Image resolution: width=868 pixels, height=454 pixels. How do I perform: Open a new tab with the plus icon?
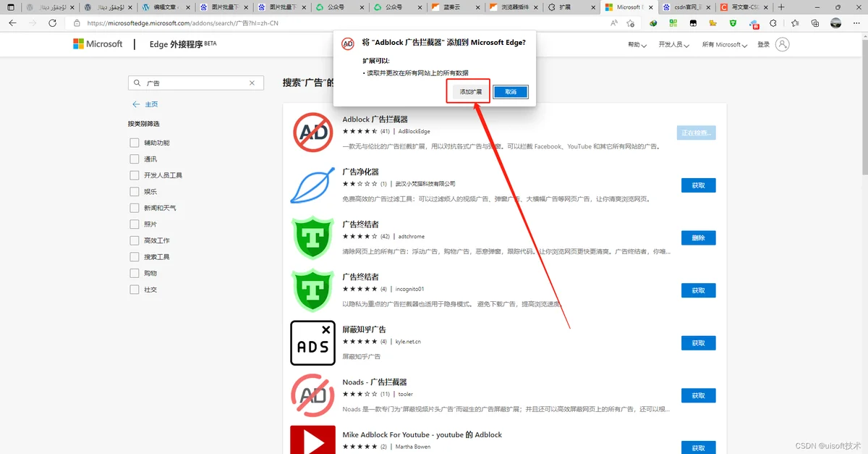(x=781, y=7)
